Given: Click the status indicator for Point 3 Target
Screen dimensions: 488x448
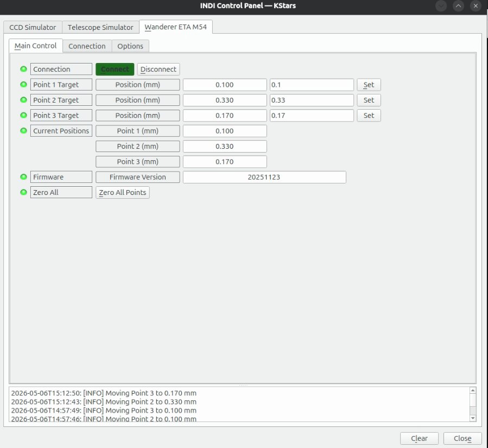Looking at the screenshot, I should pyautogui.click(x=23, y=115).
